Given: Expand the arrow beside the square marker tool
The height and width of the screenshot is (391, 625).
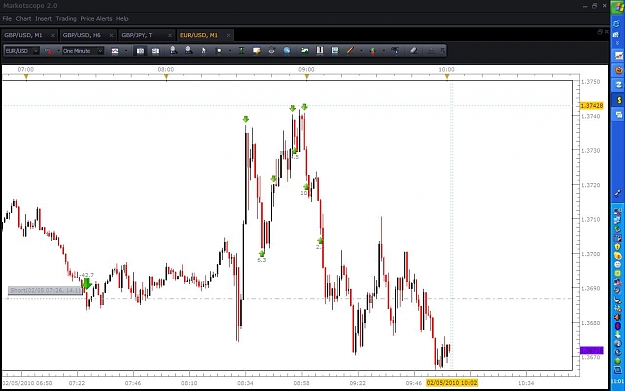Looking at the screenshot, I should point(230,51).
